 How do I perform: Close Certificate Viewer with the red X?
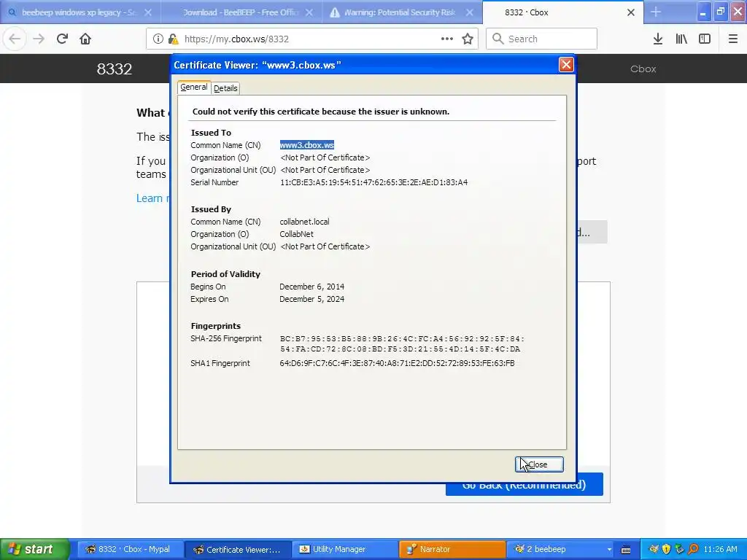[566, 65]
